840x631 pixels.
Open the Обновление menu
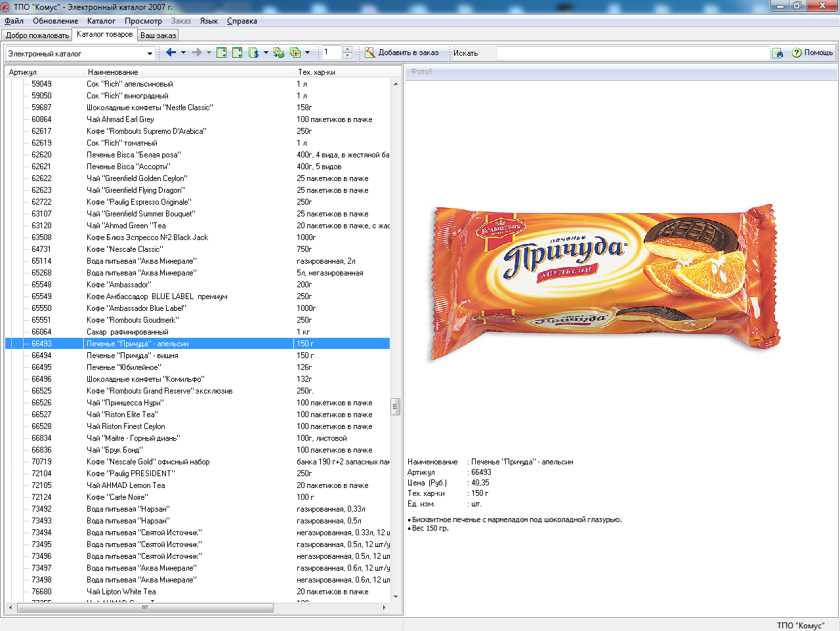(56, 21)
